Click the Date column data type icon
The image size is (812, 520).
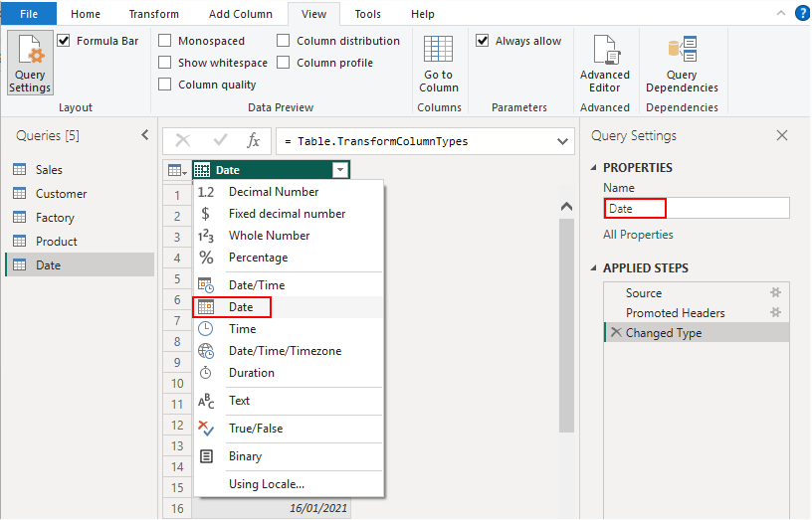tap(202, 170)
